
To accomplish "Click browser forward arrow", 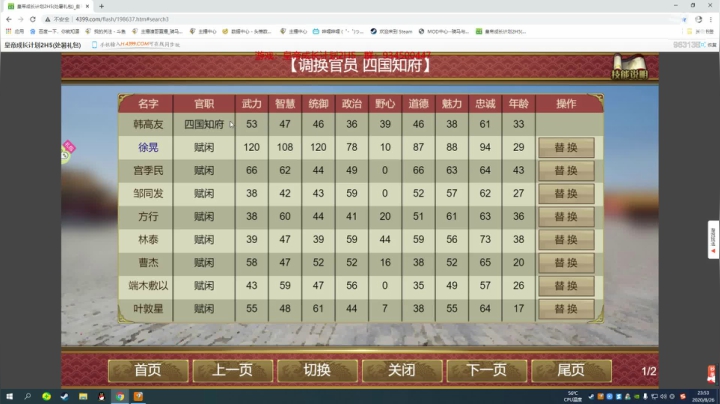I will click(21, 19).
